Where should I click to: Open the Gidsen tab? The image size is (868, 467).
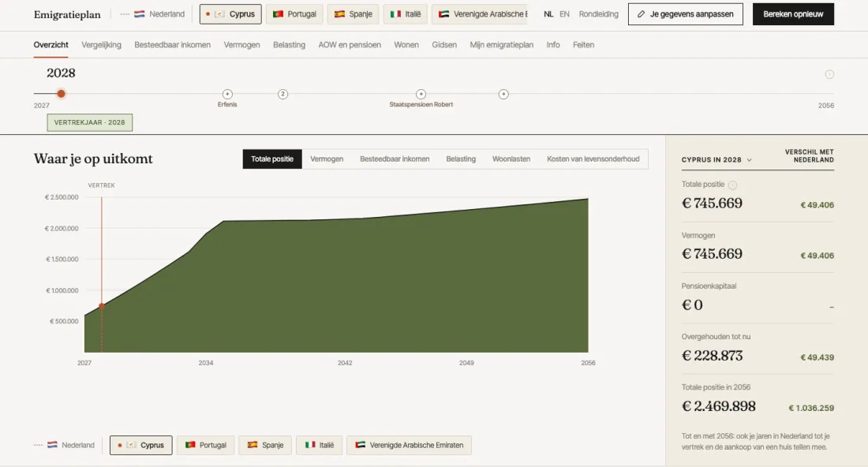pos(444,45)
